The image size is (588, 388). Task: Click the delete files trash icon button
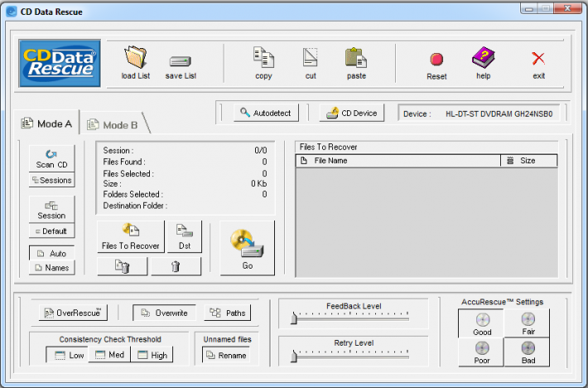[x=123, y=266]
